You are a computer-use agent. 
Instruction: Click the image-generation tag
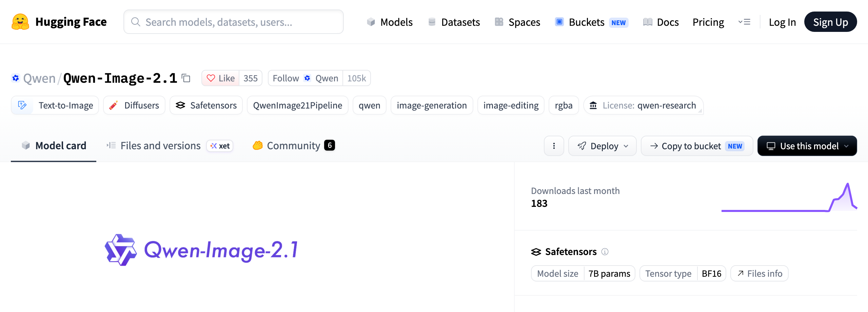click(432, 105)
